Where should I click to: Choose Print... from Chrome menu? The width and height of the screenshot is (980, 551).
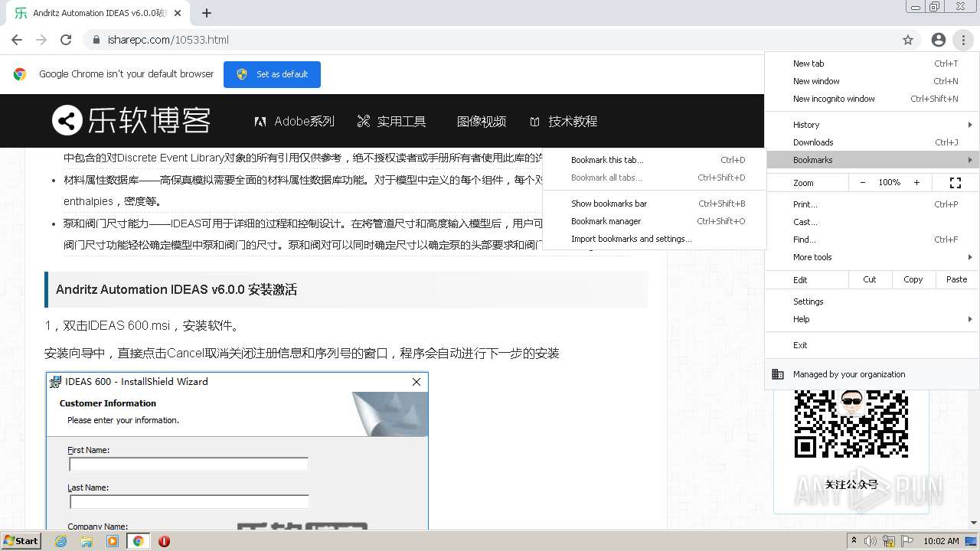coord(872,204)
